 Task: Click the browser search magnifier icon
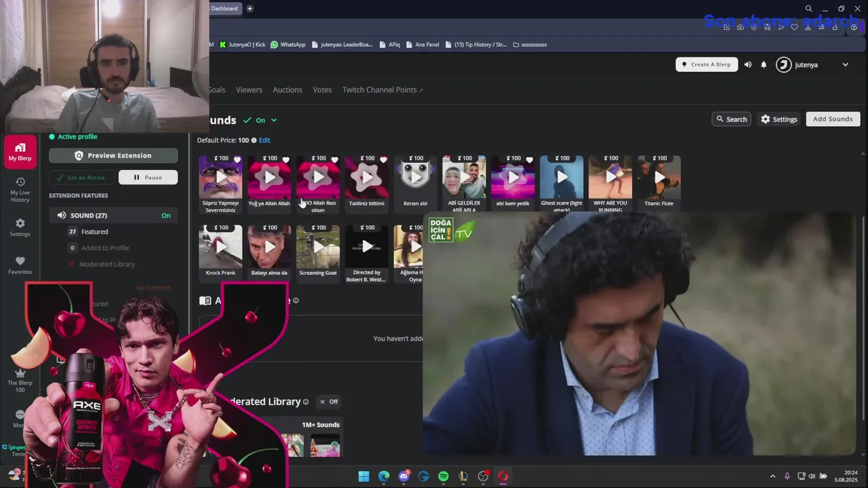(808, 8)
